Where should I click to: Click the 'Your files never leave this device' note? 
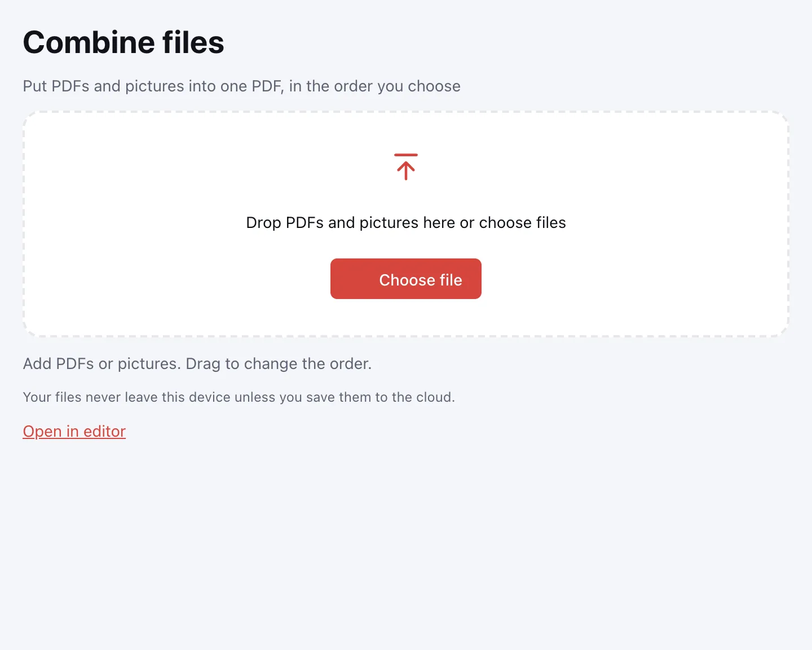pyautogui.click(x=239, y=397)
